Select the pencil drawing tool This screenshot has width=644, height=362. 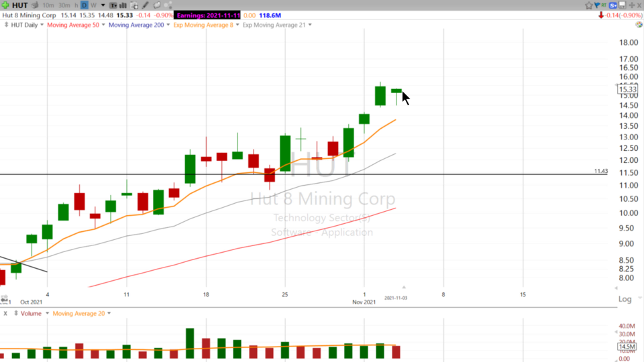tap(146, 5)
